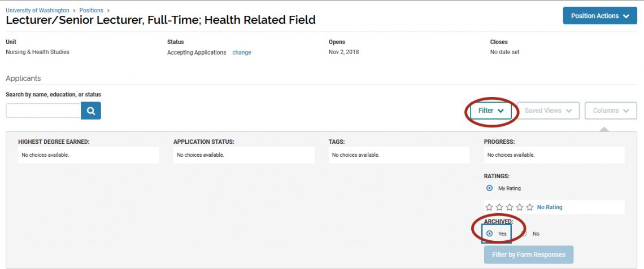Screen dimensions: 644x269
Task: Click the Highest Degree Earned choices box
Action: [88, 155]
